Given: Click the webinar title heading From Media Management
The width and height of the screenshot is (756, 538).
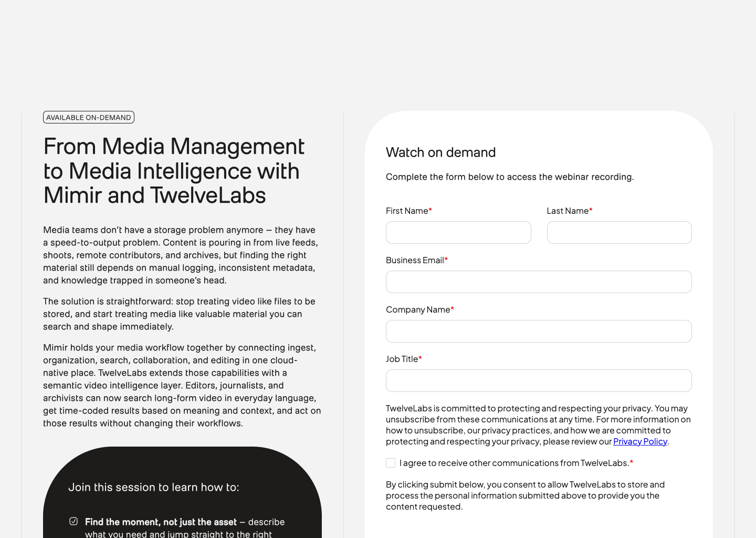Looking at the screenshot, I should click(174, 171).
